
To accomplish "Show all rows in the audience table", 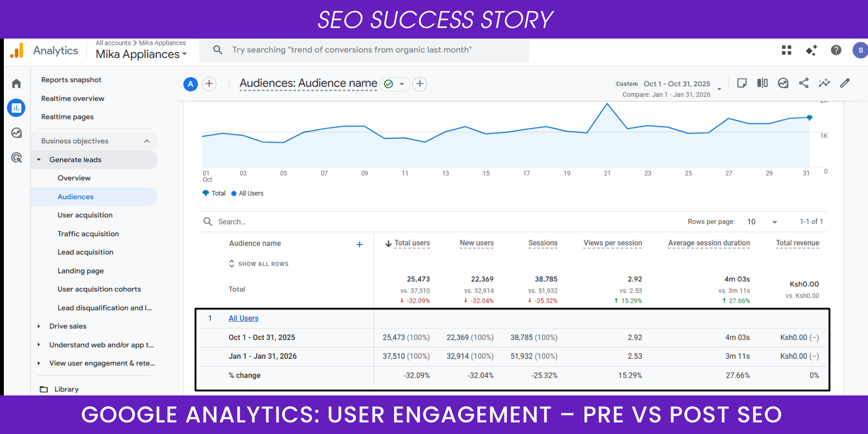I will [258, 263].
